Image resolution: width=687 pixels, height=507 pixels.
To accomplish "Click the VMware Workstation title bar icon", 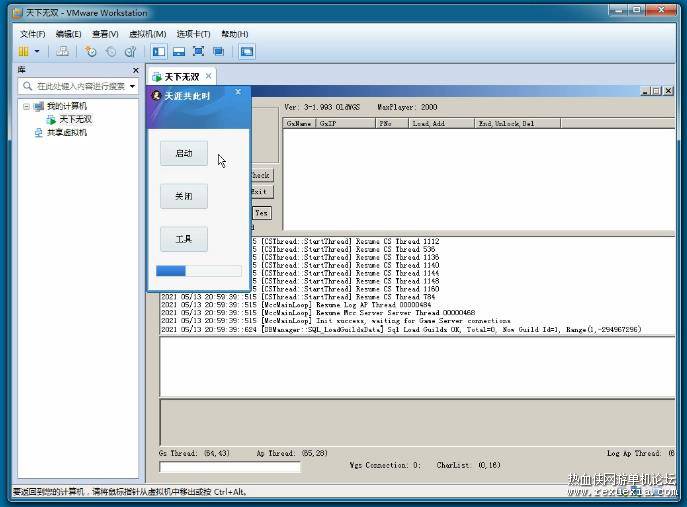I will 18,13.
